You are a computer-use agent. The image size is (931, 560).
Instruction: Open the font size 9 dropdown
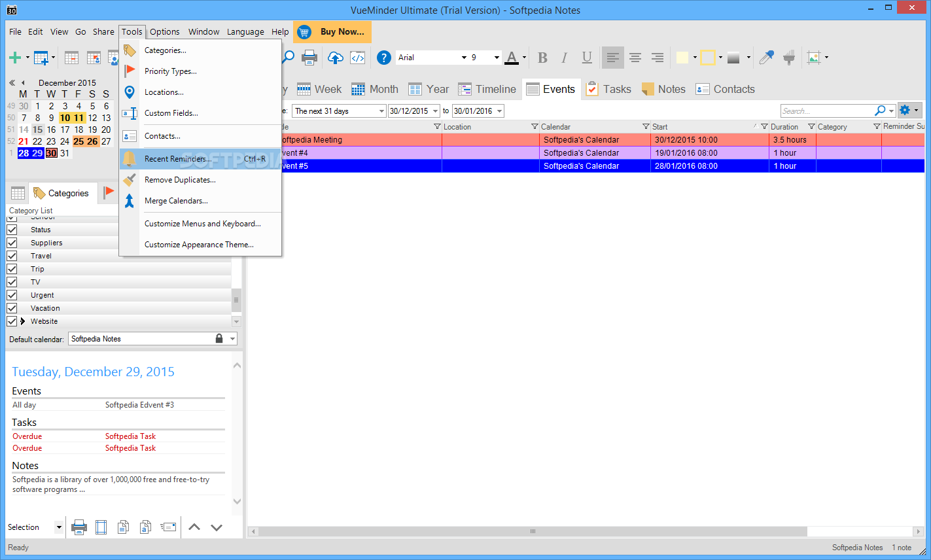coord(497,58)
